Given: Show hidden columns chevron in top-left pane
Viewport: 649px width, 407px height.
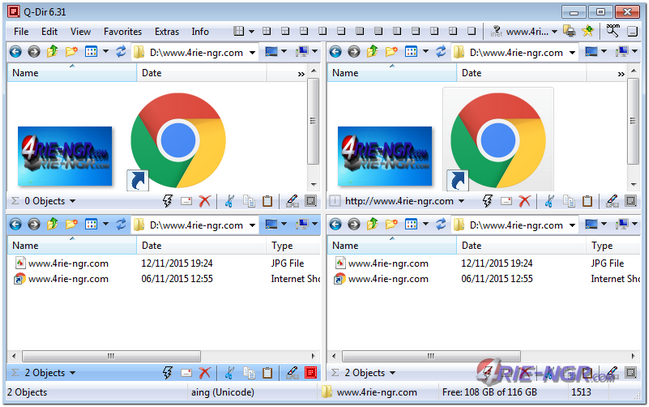Looking at the screenshot, I should (x=301, y=74).
